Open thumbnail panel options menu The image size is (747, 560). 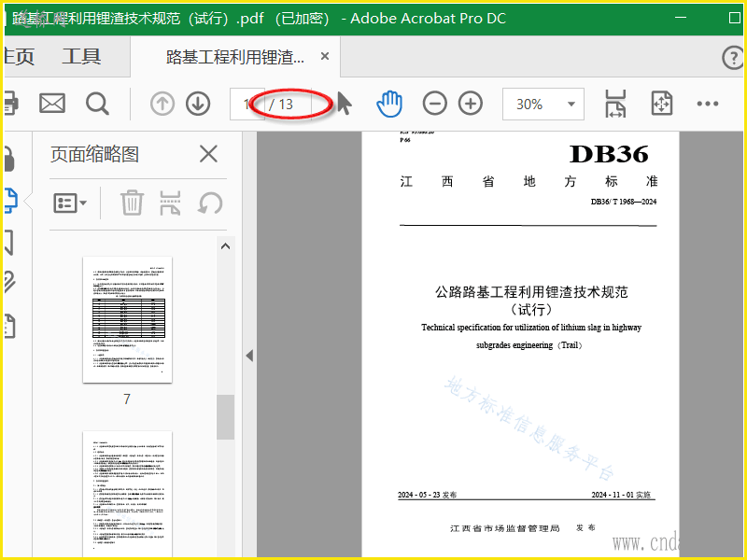click(69, 203)
